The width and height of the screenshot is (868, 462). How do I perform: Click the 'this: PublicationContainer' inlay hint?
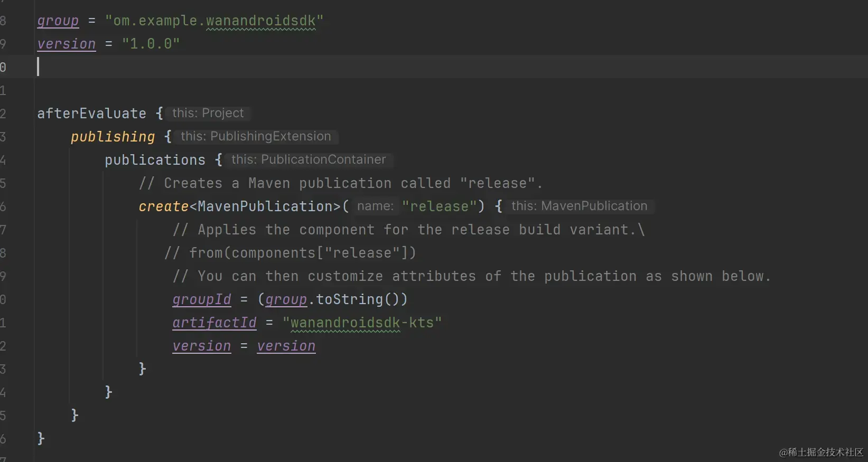309,159
